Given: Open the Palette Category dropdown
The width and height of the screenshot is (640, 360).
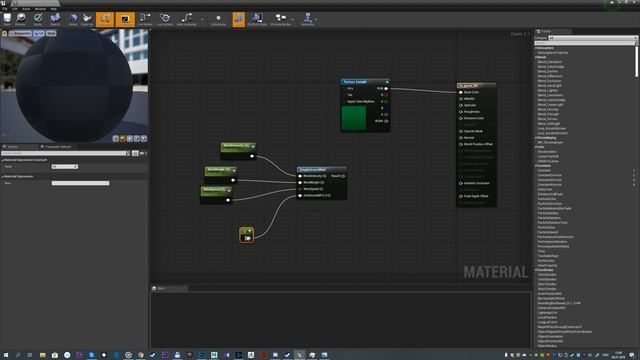Looking at the screenshot, I should pyautogui.click(x=593, y=38).
